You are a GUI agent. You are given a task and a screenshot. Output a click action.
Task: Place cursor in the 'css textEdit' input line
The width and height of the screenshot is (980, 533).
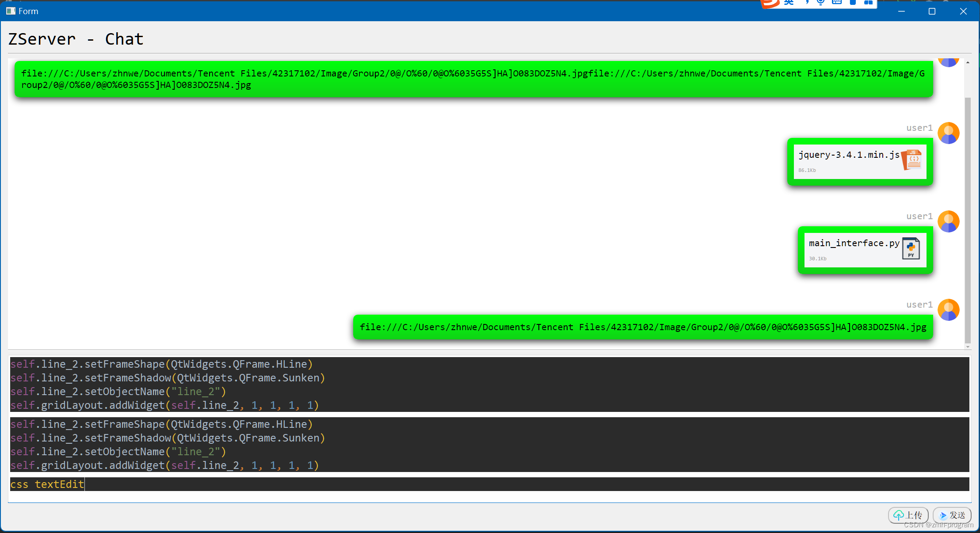pos(489,484)
